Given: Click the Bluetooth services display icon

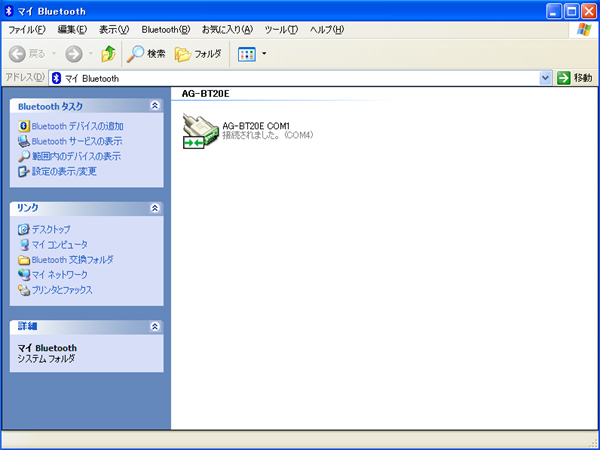Looking at the screenshot, I should (x=24, y=141).
